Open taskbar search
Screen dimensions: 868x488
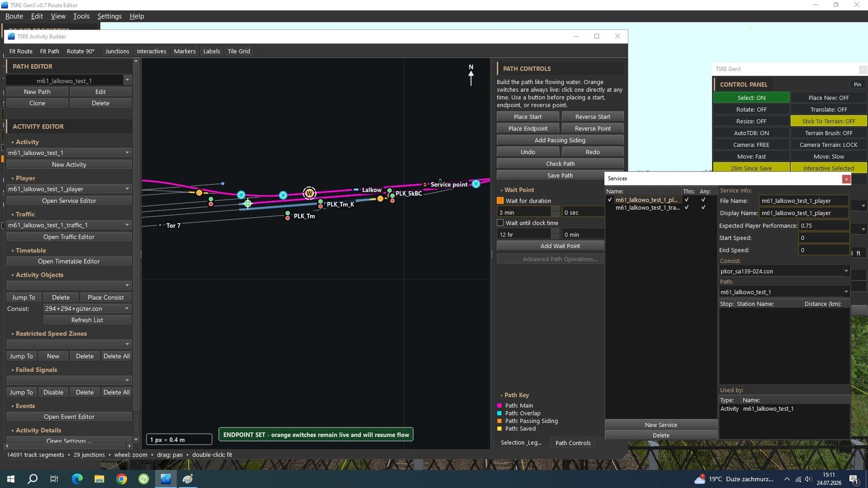coord(32,479)
